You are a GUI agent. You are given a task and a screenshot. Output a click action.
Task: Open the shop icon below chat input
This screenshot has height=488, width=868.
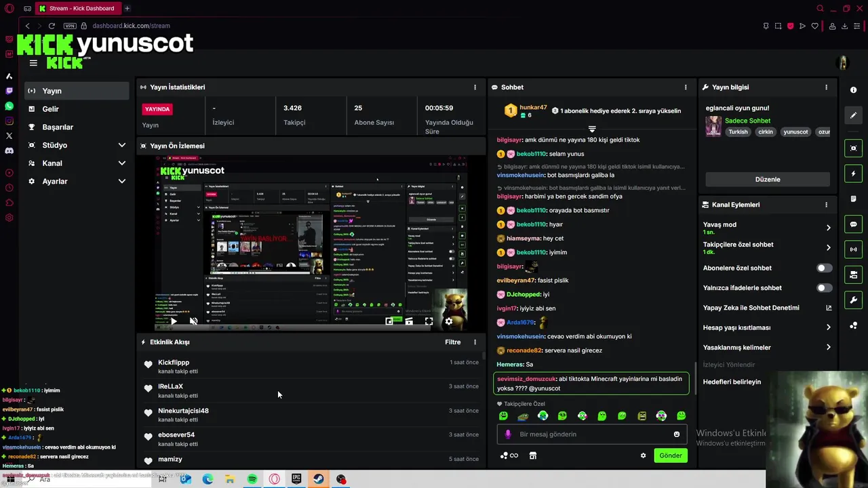pos(533,455)
